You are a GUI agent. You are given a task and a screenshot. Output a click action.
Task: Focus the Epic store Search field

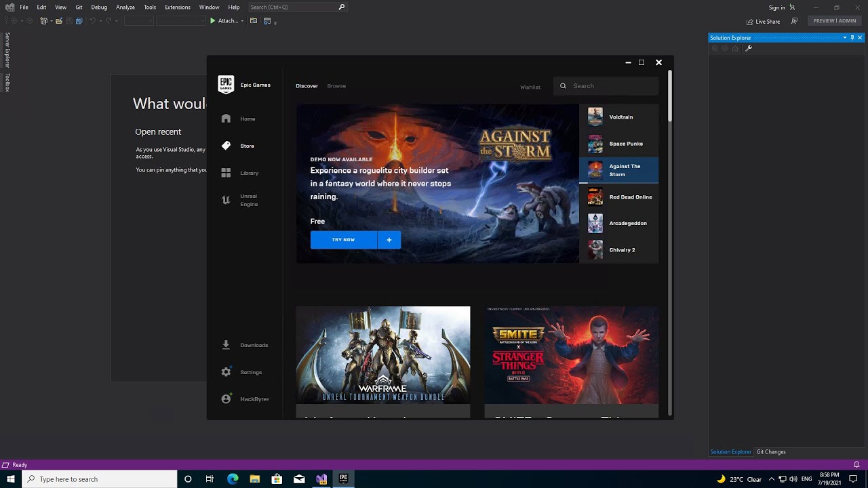coord(606,86)
